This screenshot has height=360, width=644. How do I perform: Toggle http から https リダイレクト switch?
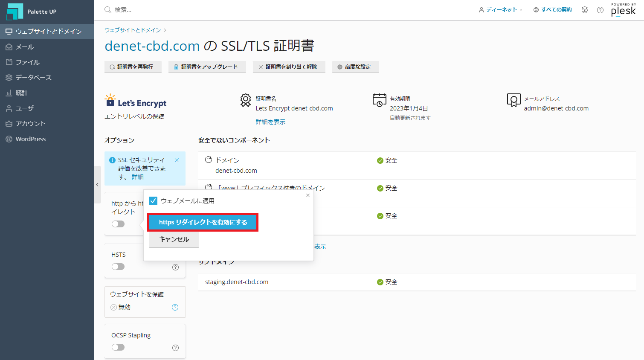[x=118, y=224]
